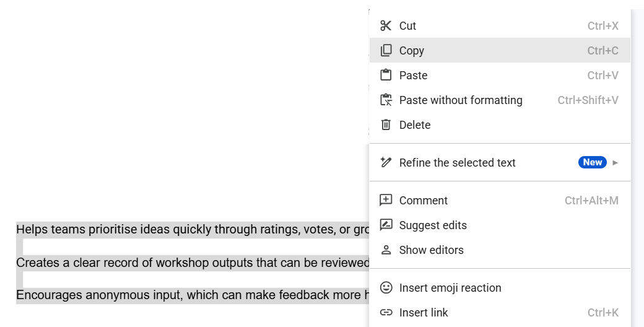Click the chain Insert link icon
The height and width of the screenshot is (327, 644).
click(386, 313)
